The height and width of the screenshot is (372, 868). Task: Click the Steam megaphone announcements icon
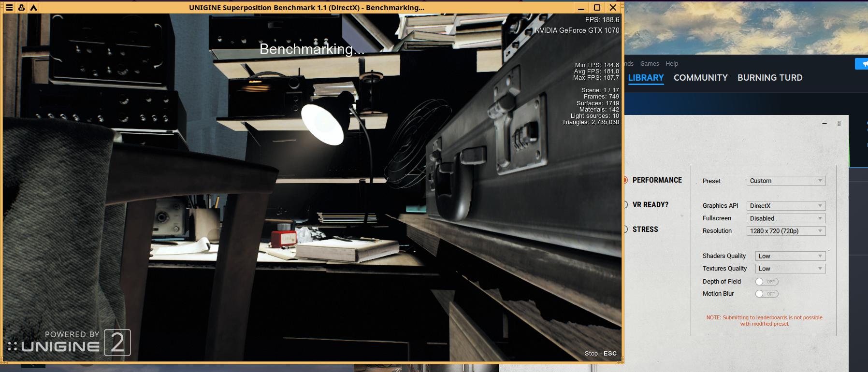point(862,64)
